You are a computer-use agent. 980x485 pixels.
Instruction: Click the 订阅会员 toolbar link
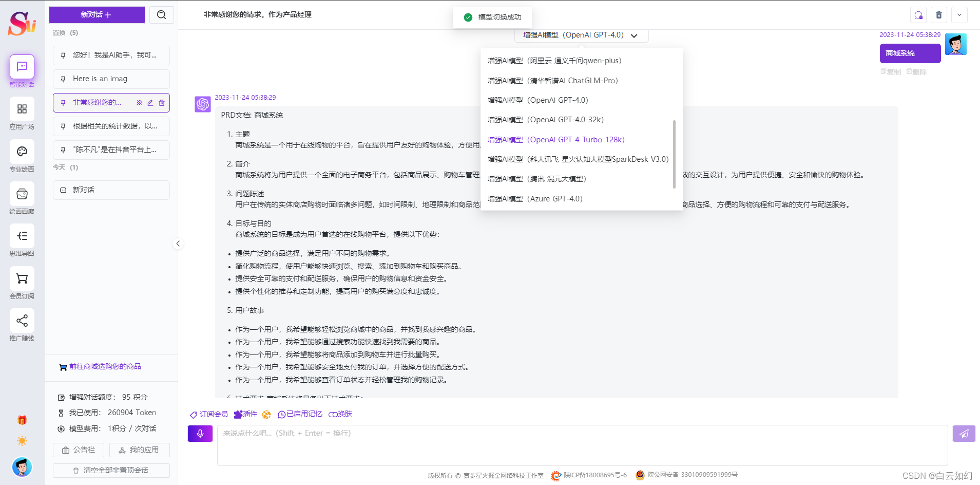208,414
